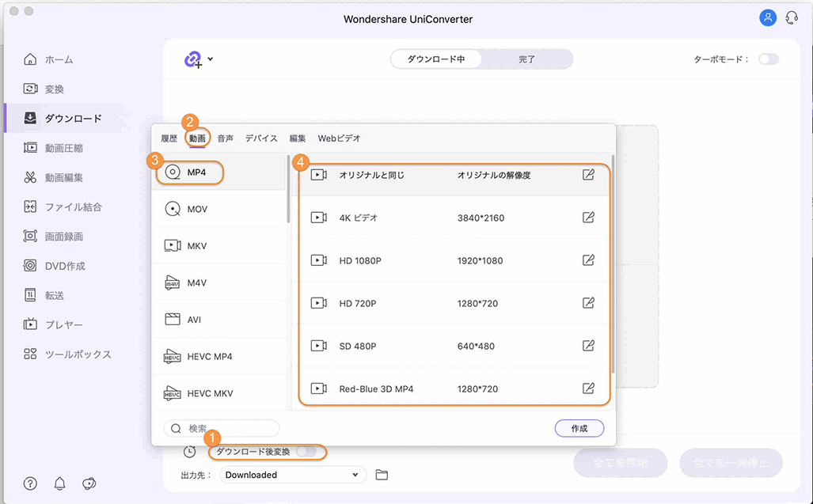Select the HEVC MKV format
The height and width of the screenshot is (504, 813).
tap(218, 393)
